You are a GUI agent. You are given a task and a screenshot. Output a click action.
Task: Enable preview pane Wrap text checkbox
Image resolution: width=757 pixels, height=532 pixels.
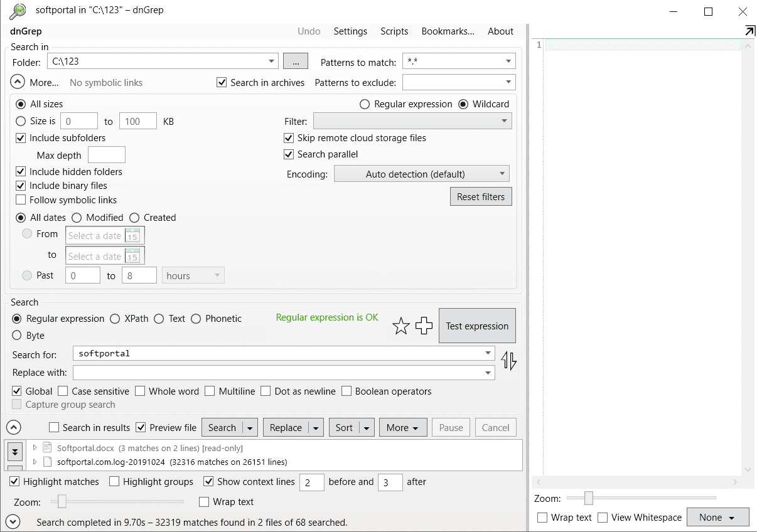(x=542, y=518)
